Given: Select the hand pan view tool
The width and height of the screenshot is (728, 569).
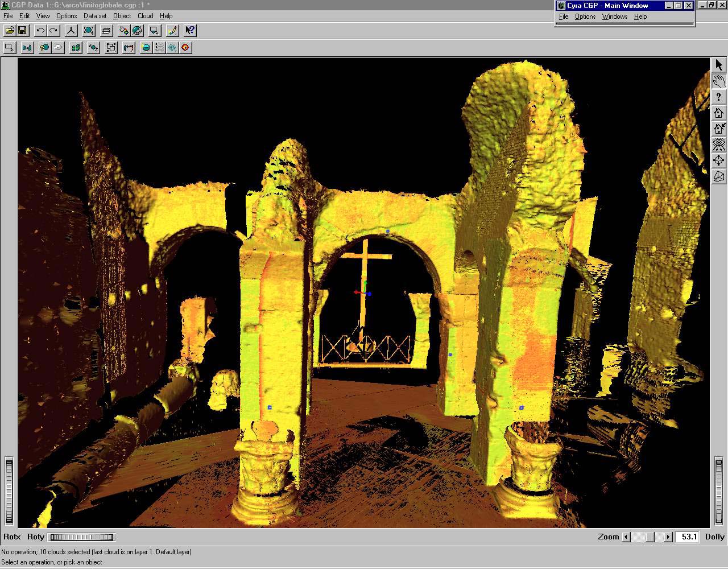Looking at the screenshot, I should [x=719, y=81].
